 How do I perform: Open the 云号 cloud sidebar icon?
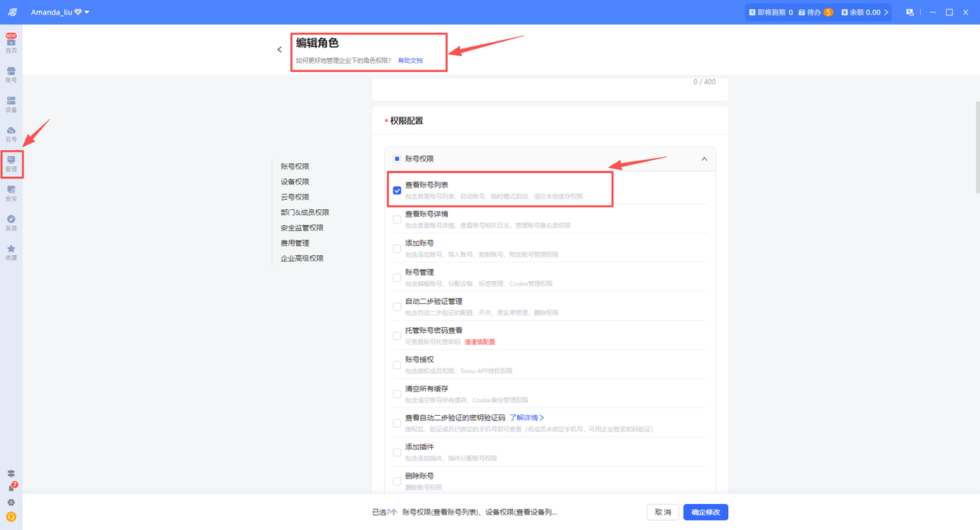click(11, 134)
